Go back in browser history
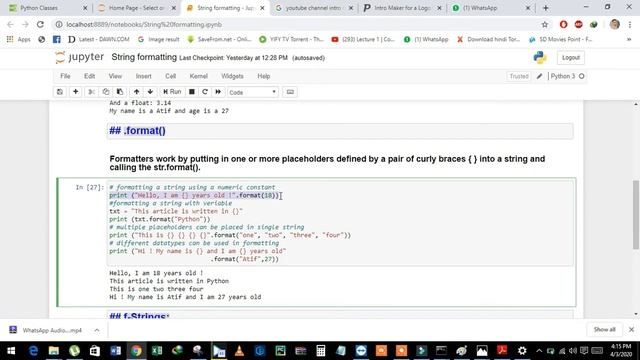 (10, 24)
